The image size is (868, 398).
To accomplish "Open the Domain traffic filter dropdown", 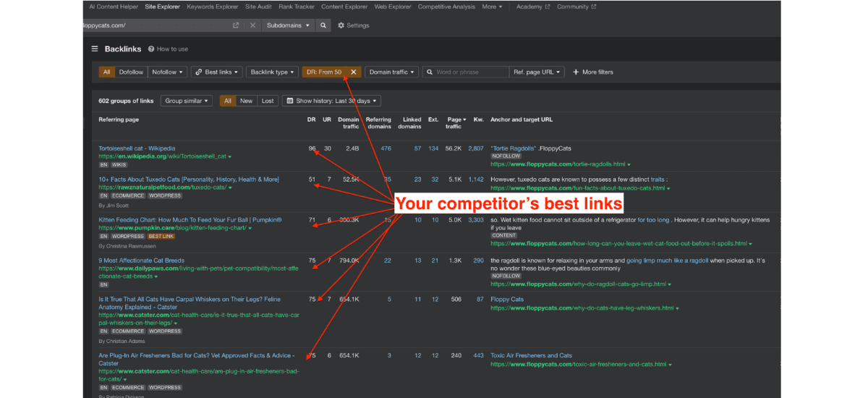I will 391,72.
